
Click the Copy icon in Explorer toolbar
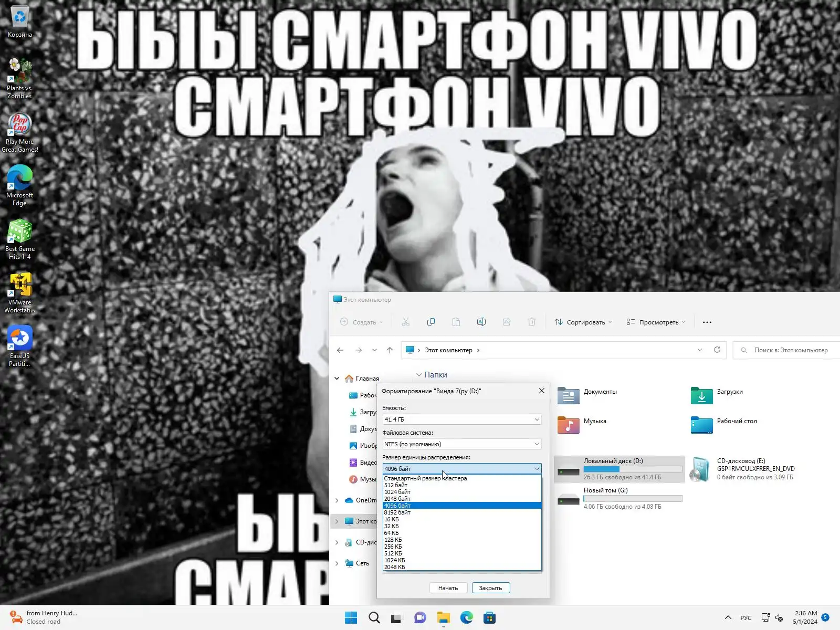click(x=431, y=322)
